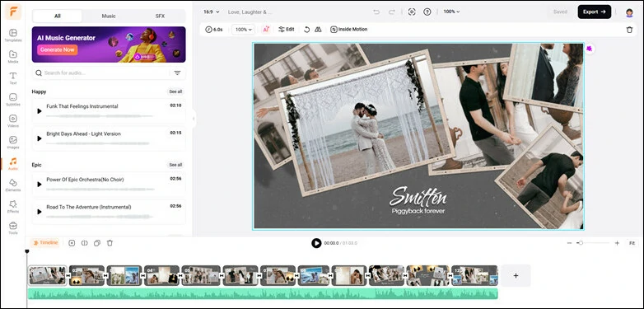Open the user profile avatar

point(629,12)
